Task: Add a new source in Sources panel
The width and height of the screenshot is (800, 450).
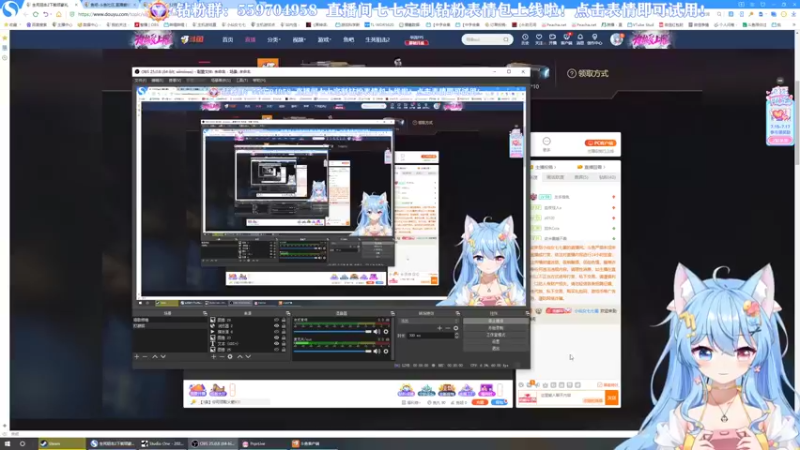Action: tap(213, 357)
